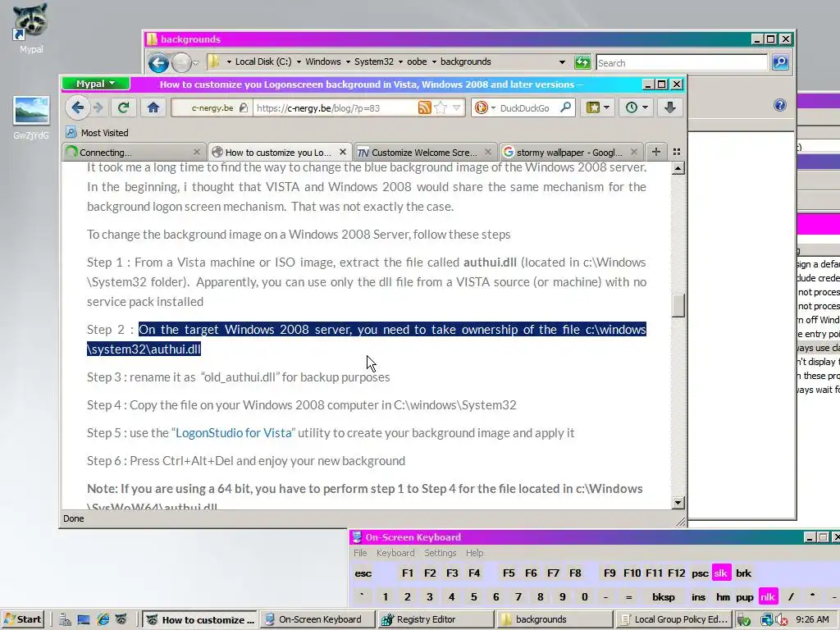Switch to Local Group Policy Editor taskbar button

(x=674, y=619)
